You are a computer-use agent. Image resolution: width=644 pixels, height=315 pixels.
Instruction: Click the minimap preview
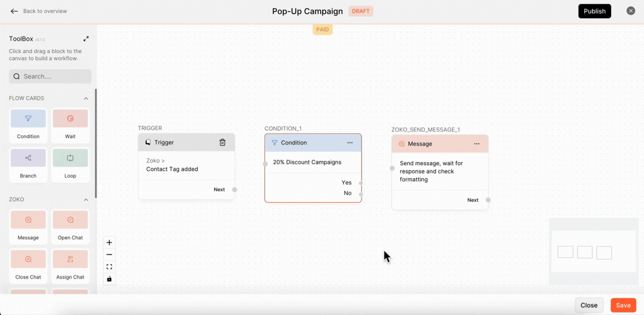(x=594, y=251)
